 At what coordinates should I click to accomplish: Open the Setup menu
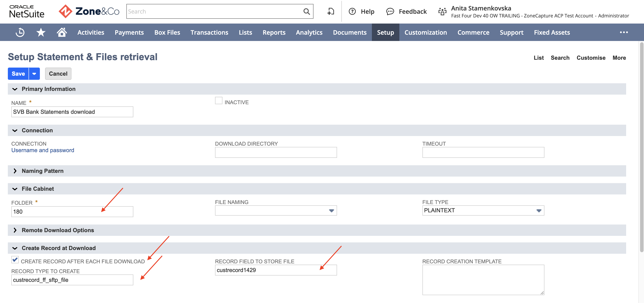point(385,32)
